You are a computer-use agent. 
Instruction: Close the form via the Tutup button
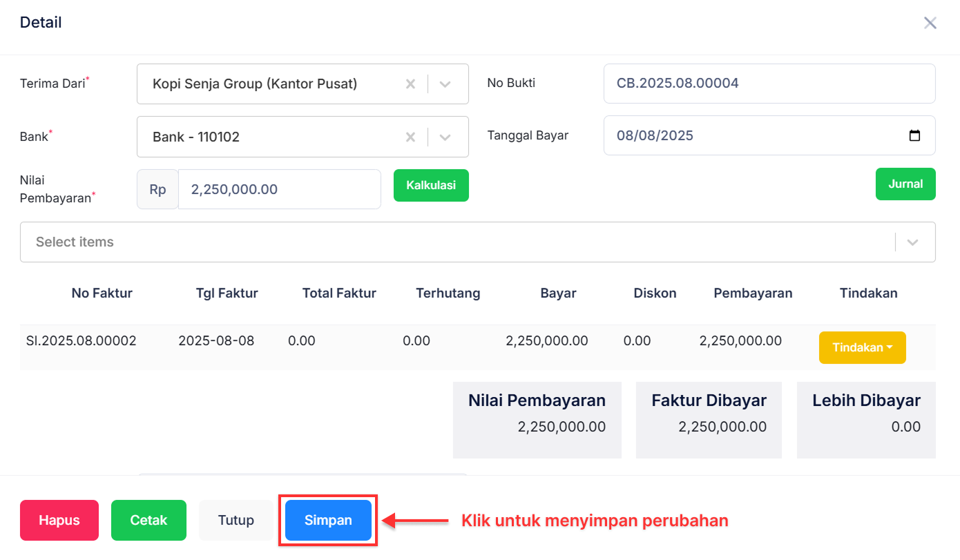point(236,520)
